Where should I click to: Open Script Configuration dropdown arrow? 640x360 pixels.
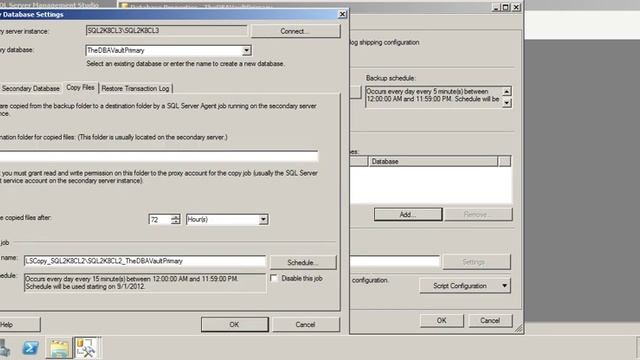[x=504, y=286]
